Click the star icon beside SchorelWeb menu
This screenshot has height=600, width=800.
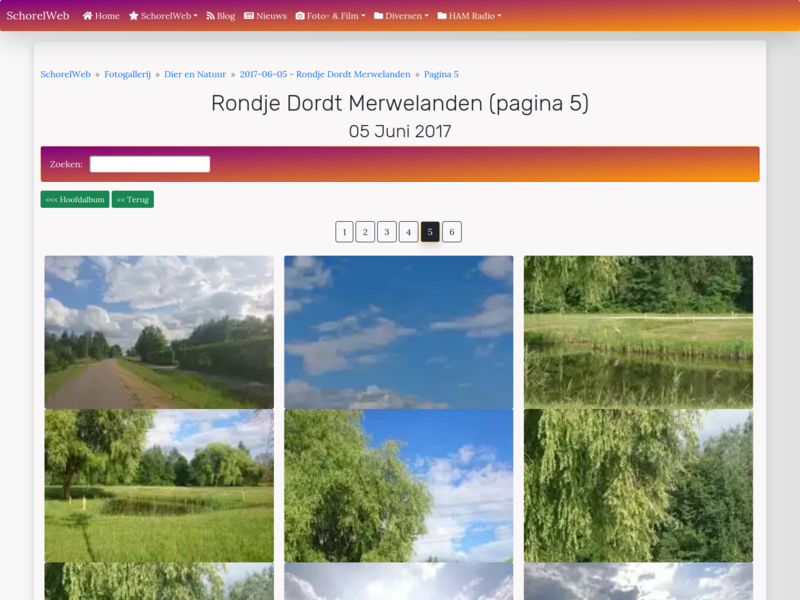[x=134, y=16]
